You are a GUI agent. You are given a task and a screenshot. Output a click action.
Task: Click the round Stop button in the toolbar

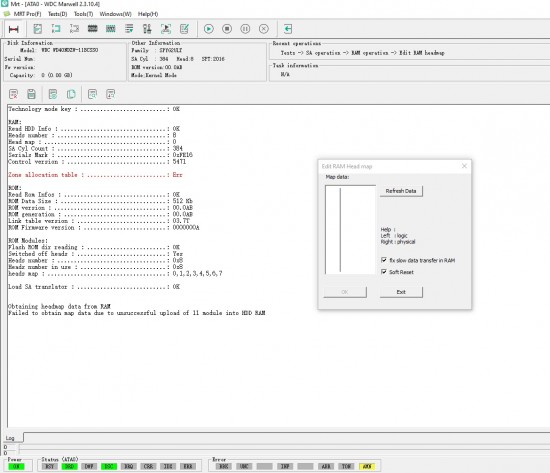pyautogui.click(x=227, y=29)
